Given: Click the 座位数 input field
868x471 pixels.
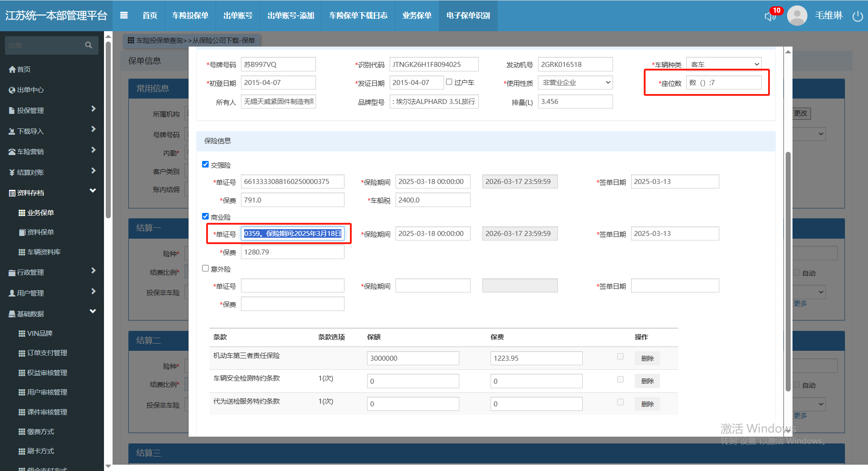Looking at the screenshot, I should (723, 83).
